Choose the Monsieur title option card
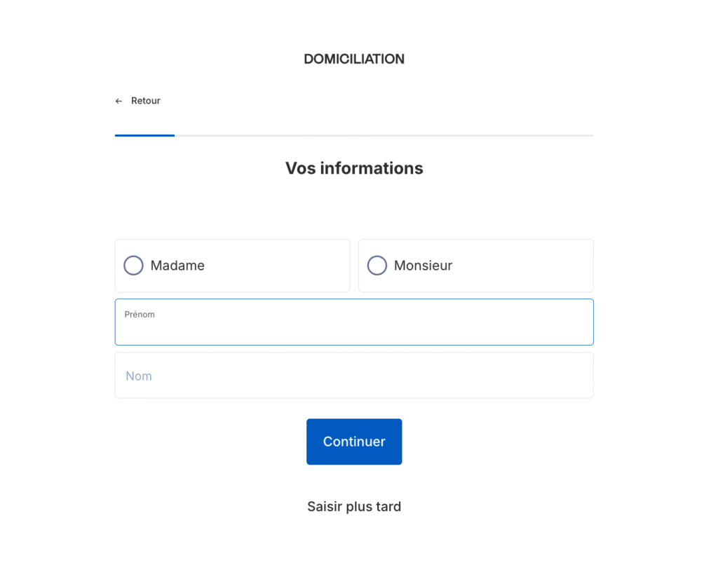 pyautogui.click(x=476, y=266)
